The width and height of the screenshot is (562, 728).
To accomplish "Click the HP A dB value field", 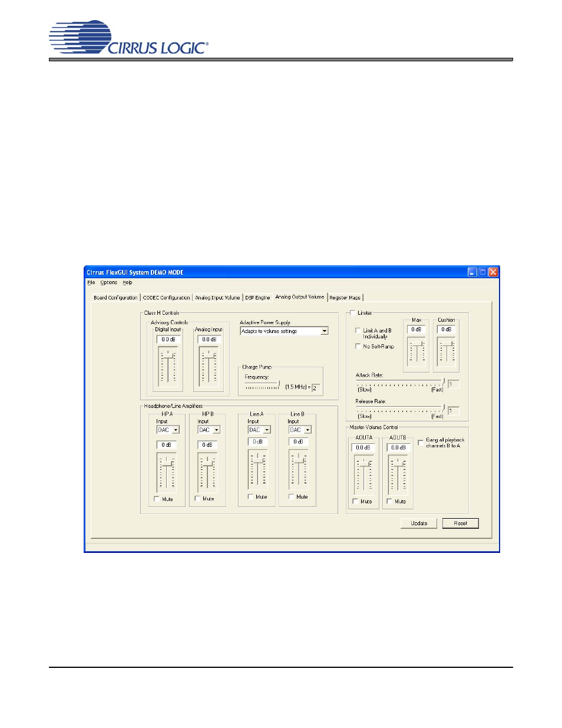I will coord(167,445).
